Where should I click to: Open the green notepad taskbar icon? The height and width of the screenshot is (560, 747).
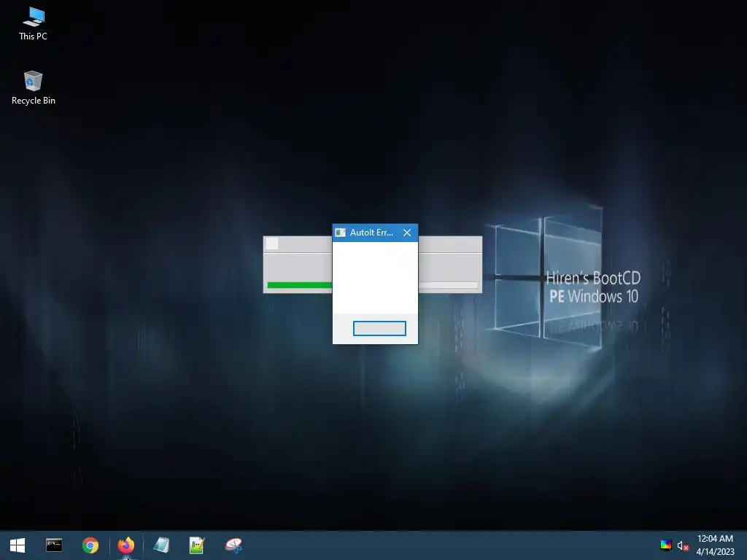pyautogui.click(x=197, y=545)
